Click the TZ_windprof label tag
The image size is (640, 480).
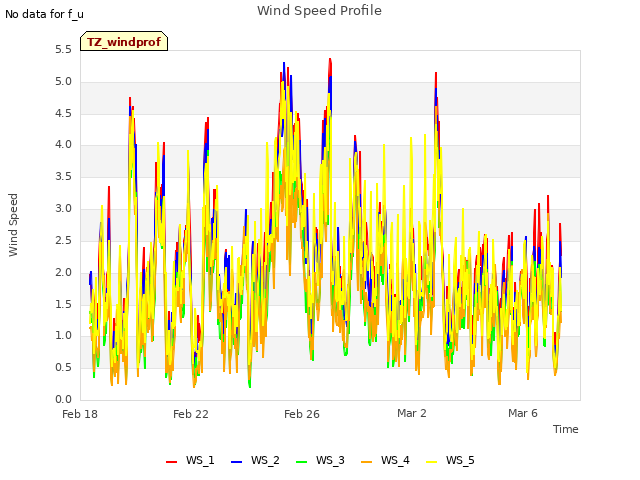pyautogui.click(x=124, y=41)
